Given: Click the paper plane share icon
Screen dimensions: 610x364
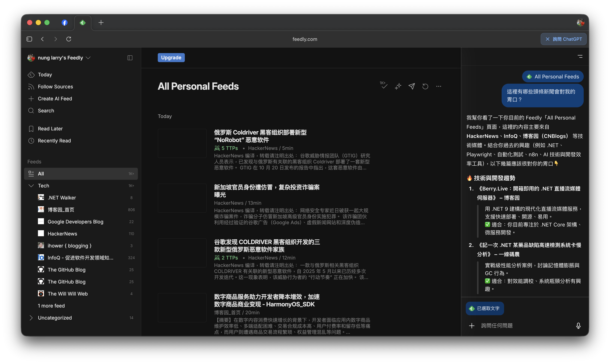Looking at the screenshot, I should [x=412, y=86].
